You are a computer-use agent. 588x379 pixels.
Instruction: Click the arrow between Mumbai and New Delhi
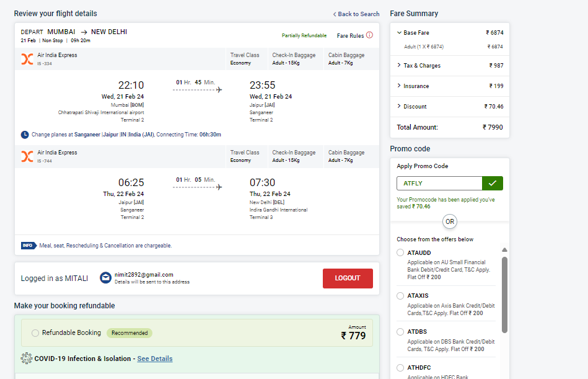[x=84, y=32]
